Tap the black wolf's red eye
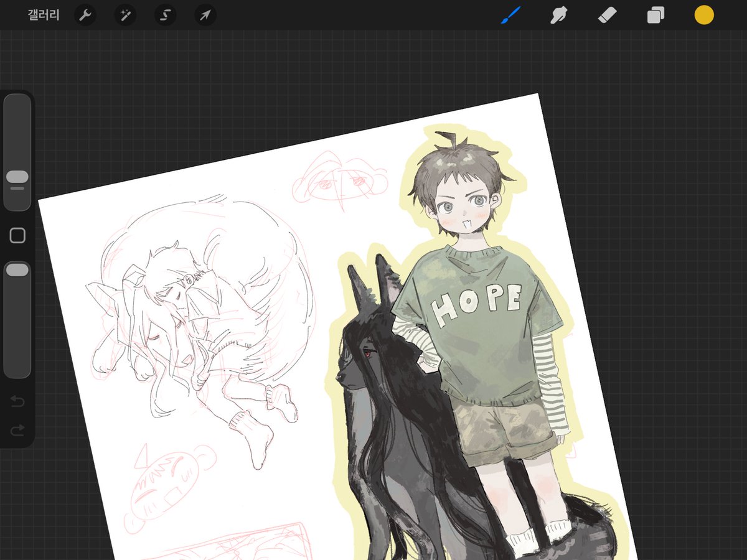Viewport: 747px width, 560px height. (x=367, y=354)
